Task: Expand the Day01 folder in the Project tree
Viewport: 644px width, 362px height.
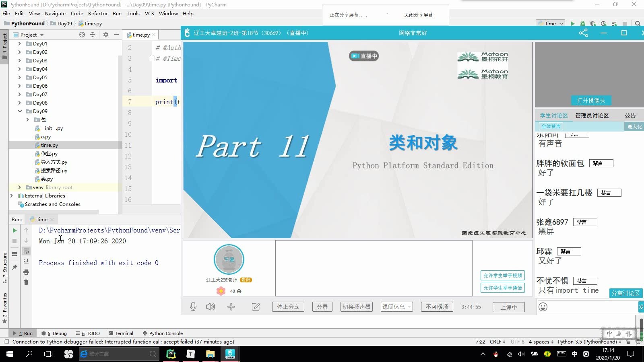Action: pos(19,43)
